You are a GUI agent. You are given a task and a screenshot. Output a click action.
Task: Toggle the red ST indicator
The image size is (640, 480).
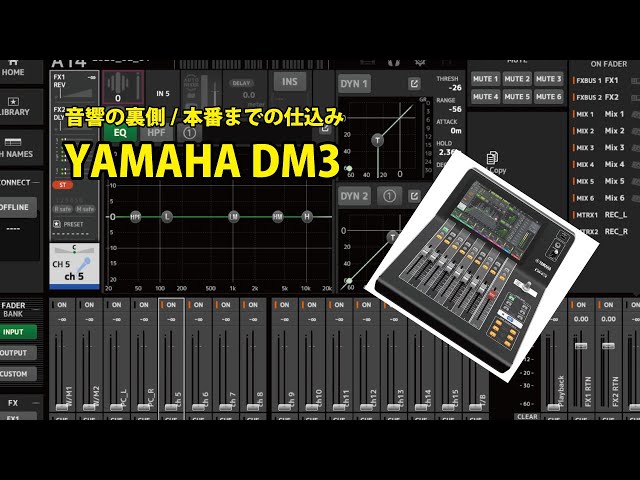[x=62, y=185]
